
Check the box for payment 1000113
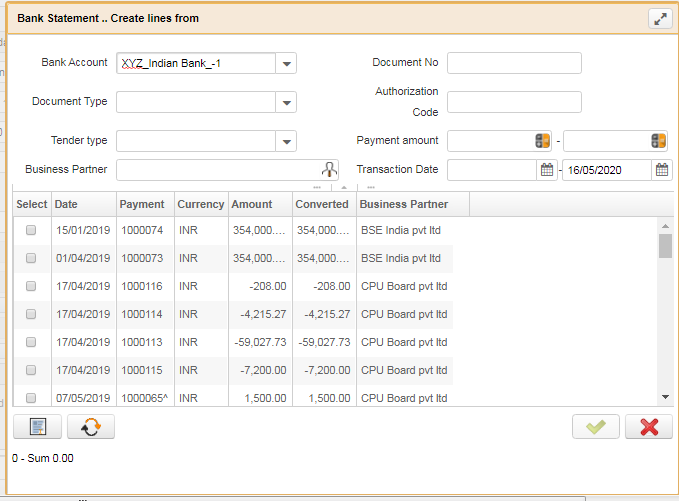pos(31,342)
